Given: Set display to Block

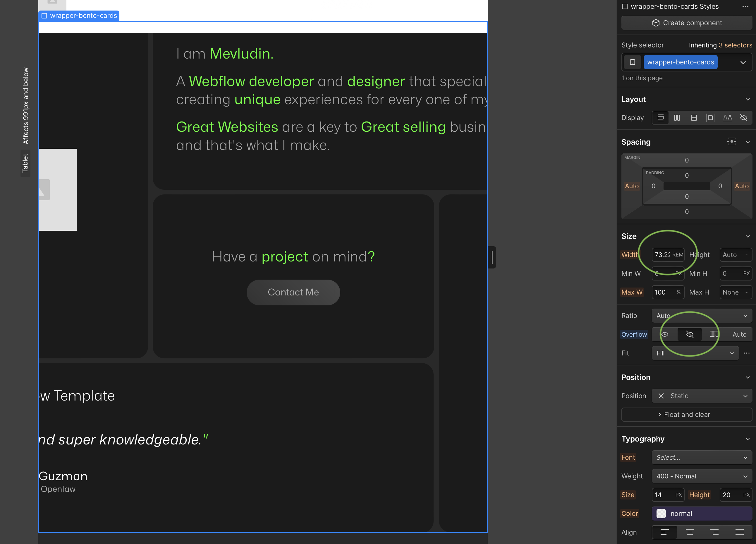Looking at the screenshot, I should coord(660,118).
